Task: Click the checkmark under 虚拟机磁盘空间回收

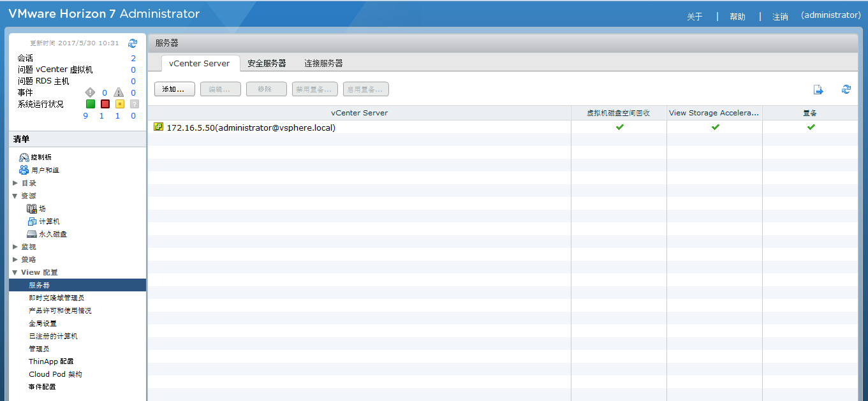Action: point(619,127)
